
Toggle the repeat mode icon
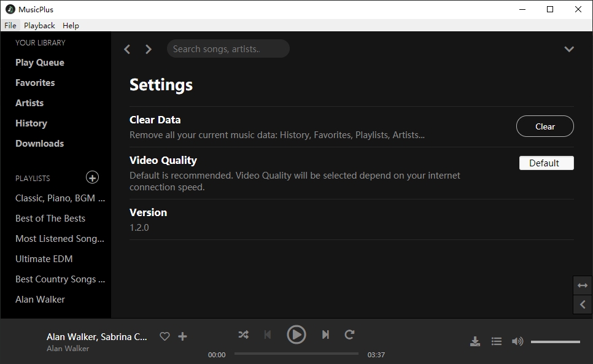[349, 335]
